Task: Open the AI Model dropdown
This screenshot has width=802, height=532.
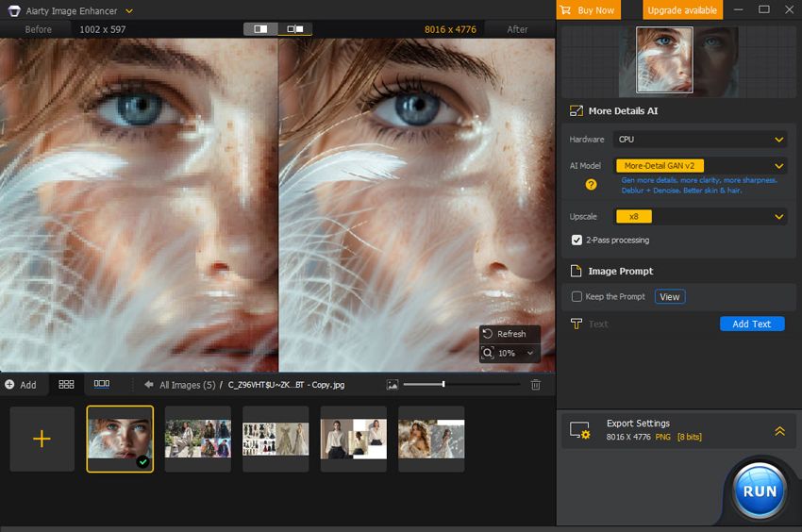Action: point(699,166)
